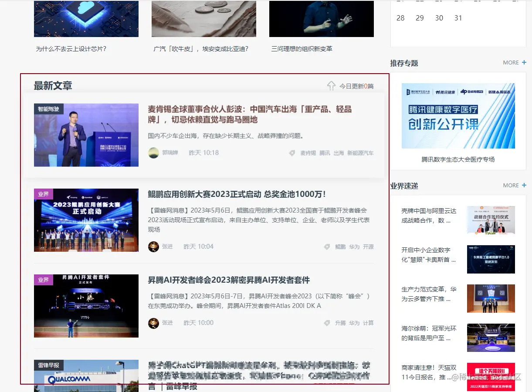The width and height of the screenshot is (532, 392).
Task: Click 张进's avatar by 昨天 10:00
Action: click(x=153, y=323)
